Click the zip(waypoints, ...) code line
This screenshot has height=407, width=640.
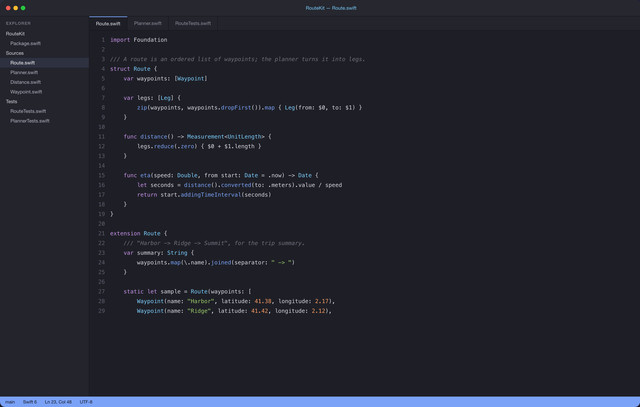click(x=249, y=107)
